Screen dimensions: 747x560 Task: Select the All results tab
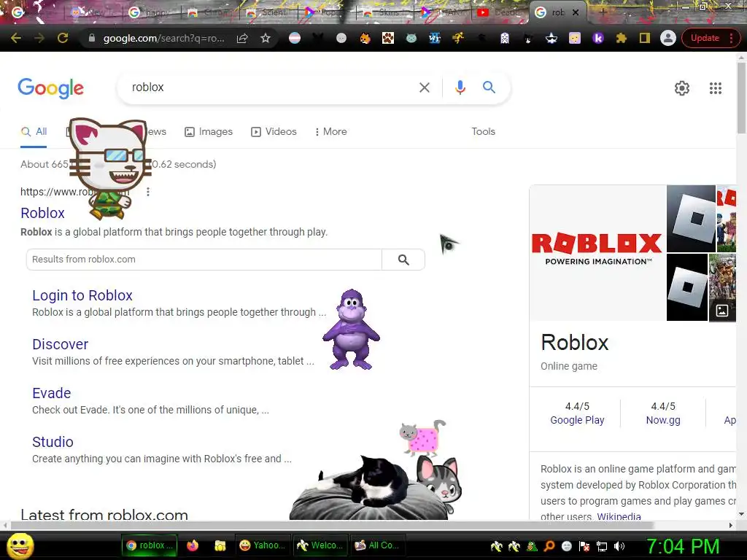34,132
